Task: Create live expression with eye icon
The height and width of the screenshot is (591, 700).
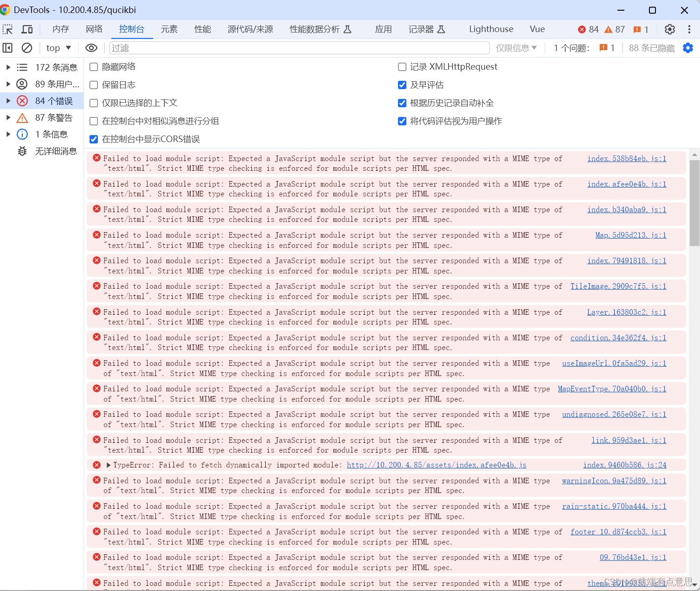Action: point(91,48)
